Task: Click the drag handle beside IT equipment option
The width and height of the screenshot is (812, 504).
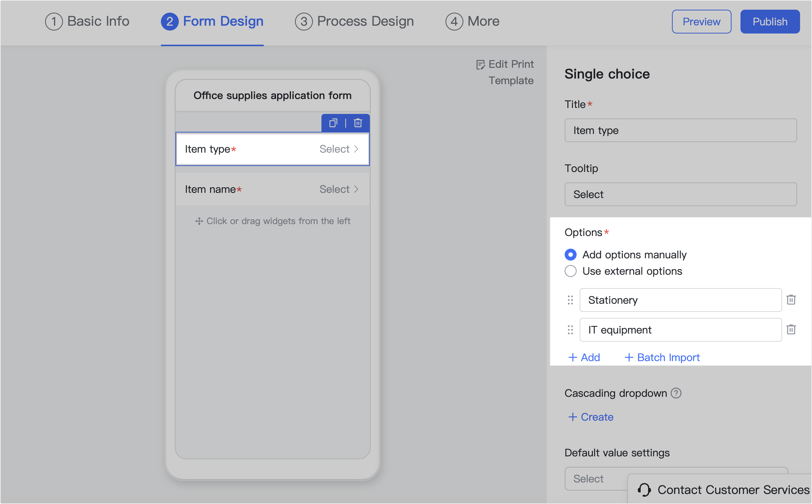Action: (570, 330)
